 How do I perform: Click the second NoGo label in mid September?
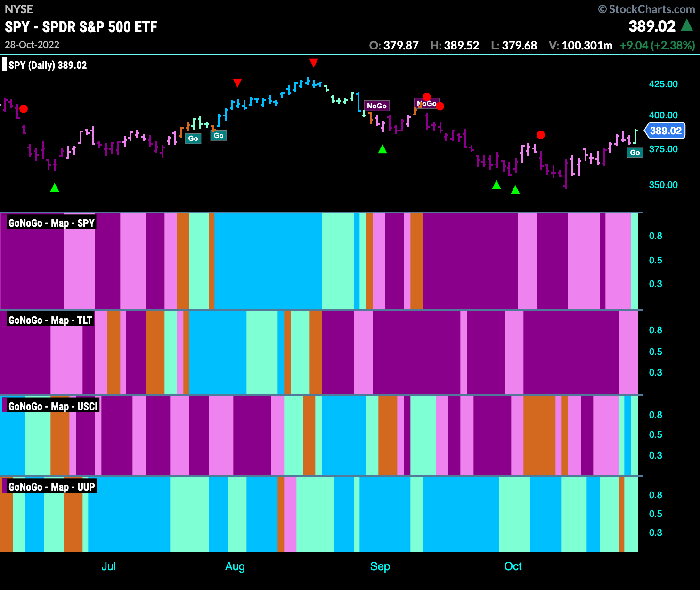[427, 104]
